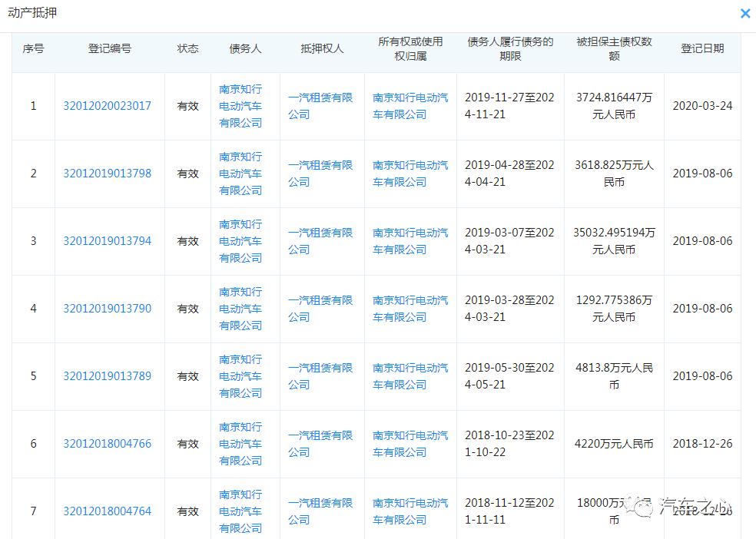Click debtor 南京知行电动汽车有限公司 in row 3
This screenshot has width=756, height=539.
click(x=240, y=241)
